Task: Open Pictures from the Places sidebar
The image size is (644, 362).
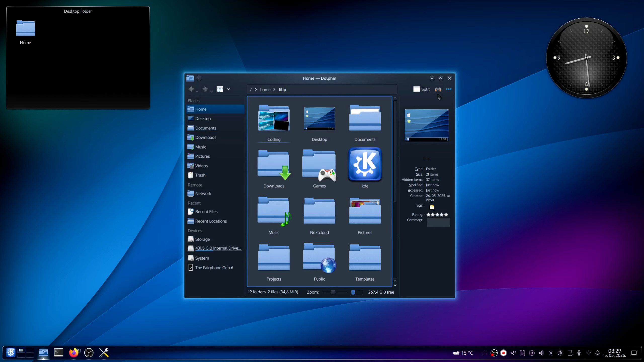Action: point(215,156)
